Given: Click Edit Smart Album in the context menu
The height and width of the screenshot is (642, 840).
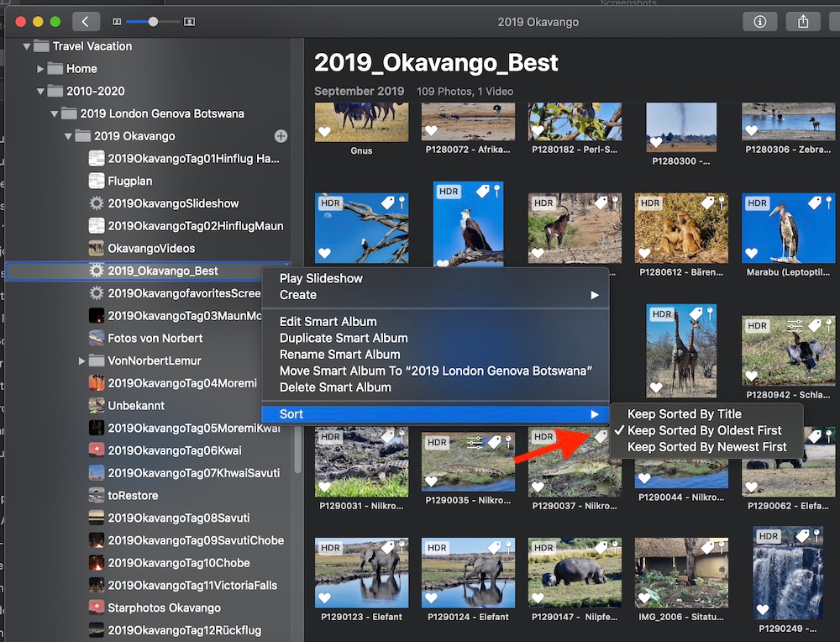Looking at the screenshot, I should click(x=328, y=321).
